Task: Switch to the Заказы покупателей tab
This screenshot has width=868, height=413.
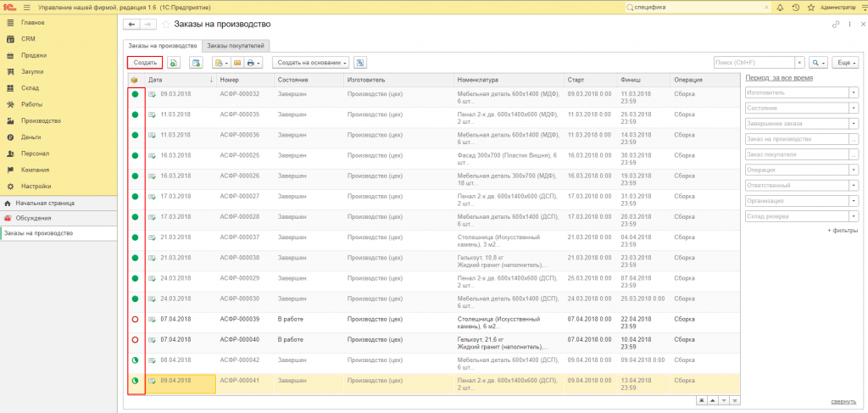Action: 236,46
